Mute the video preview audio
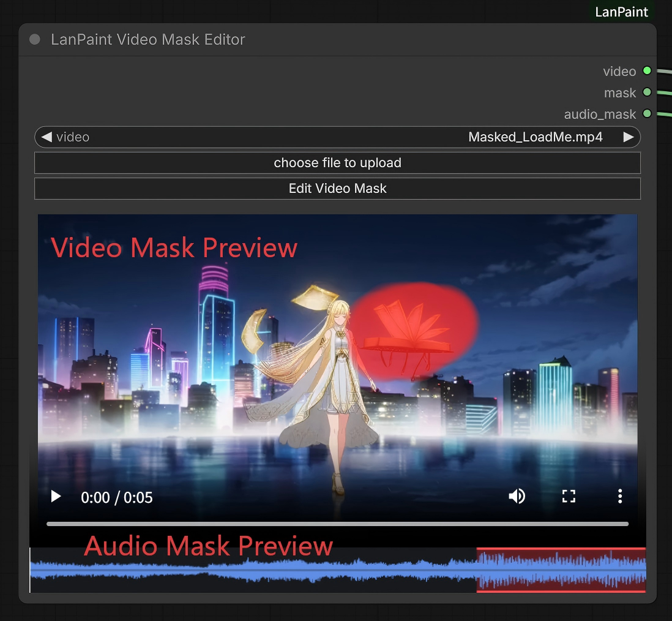 [517, 496]
